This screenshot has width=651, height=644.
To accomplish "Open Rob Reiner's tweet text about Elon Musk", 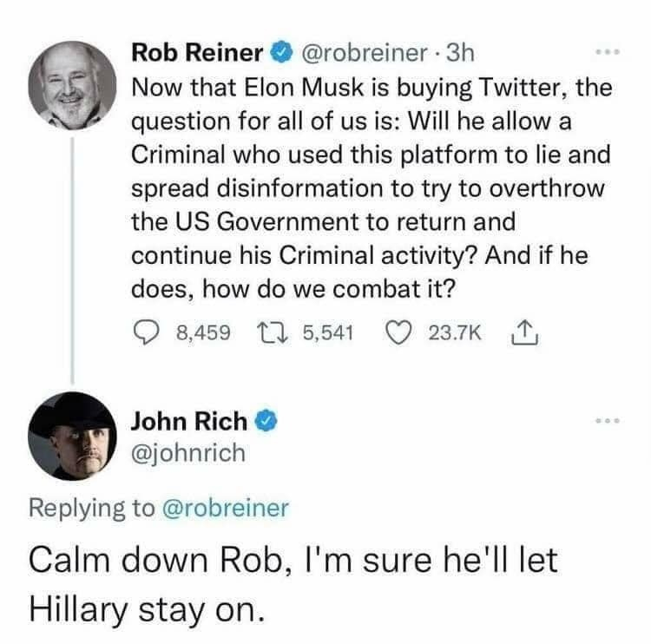I will click(x=369, y=187).
